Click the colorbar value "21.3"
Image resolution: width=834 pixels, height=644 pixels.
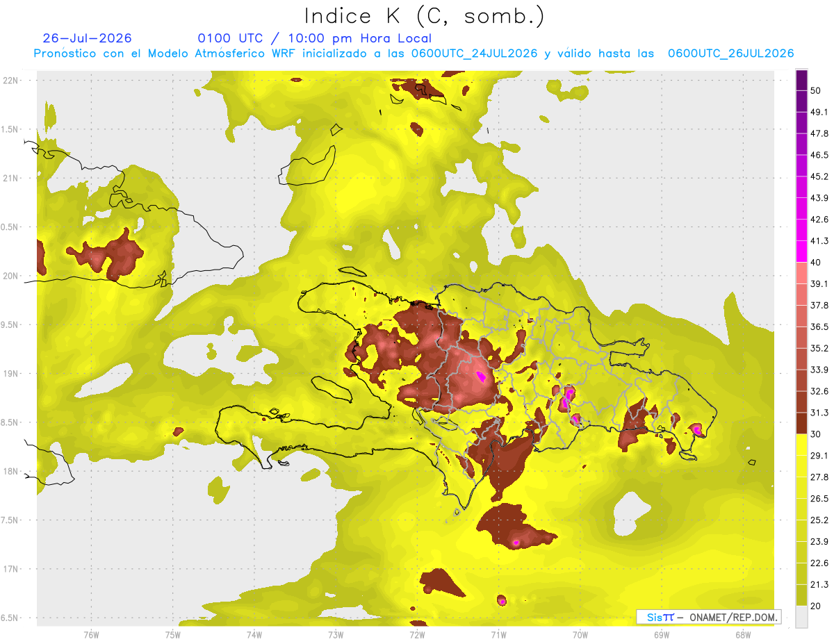click(819, 584)
